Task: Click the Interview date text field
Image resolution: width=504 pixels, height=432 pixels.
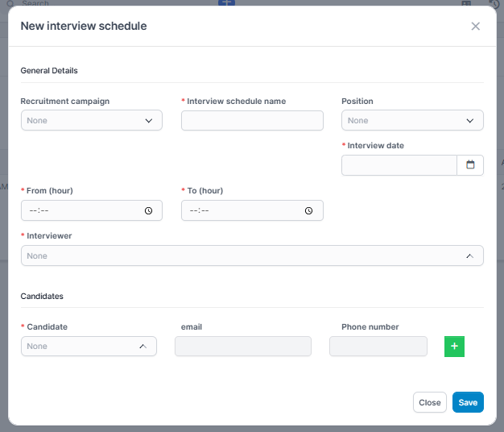Action: 399,165
